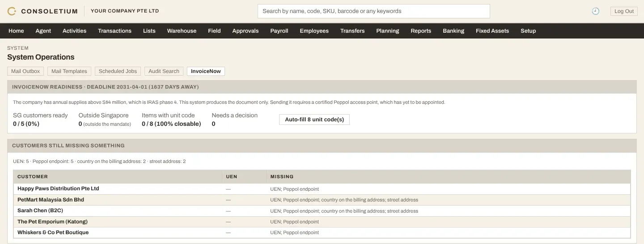Image resolution: width=644 pixels, height=244 pixels.
Task: Open the Fixed Assets menu
Action: coord(492,31)
